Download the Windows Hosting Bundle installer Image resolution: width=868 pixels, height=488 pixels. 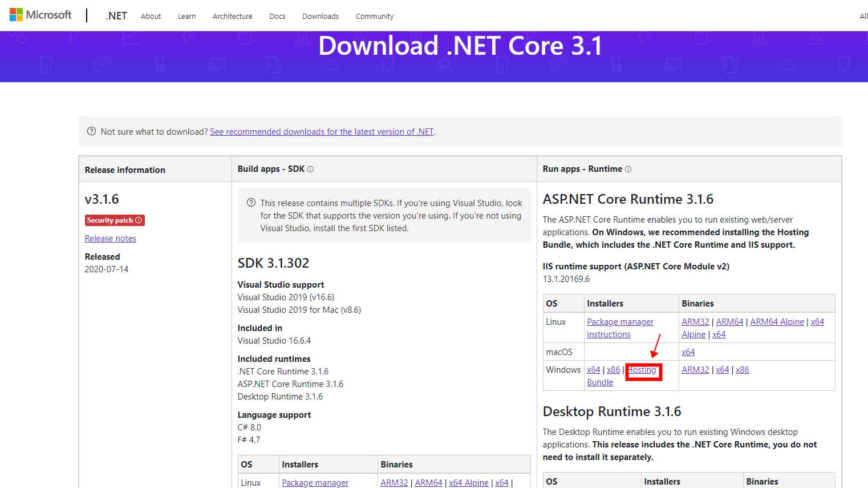pyautogui.click(x=642, y=370)
